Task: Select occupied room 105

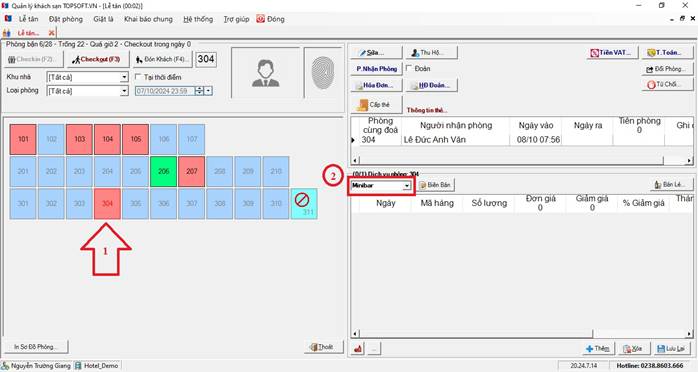Action: click(x=135, y=139)
